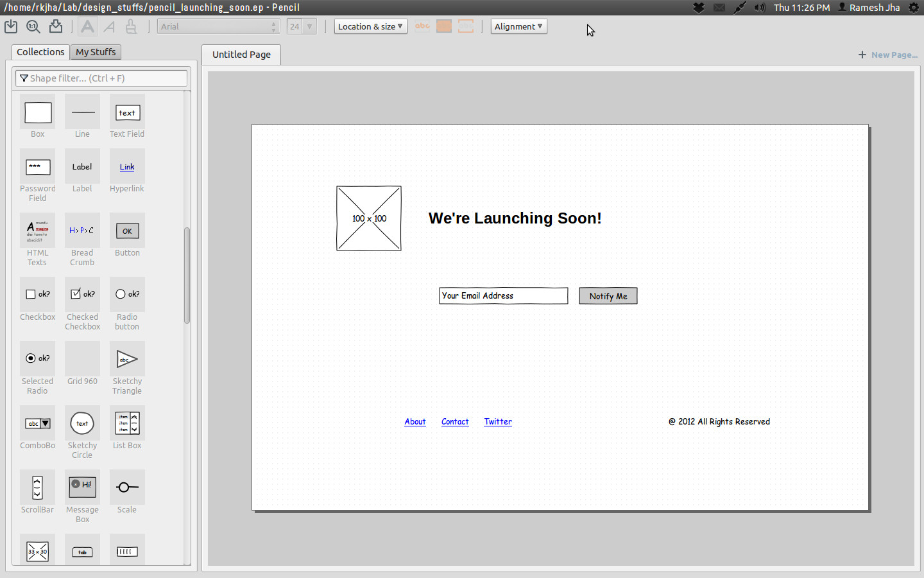The width and height of the screenshot is (924, 578).
Task: Switch to the My Stuffs tab
Action: pyautogui.click(x=96, y=52)
